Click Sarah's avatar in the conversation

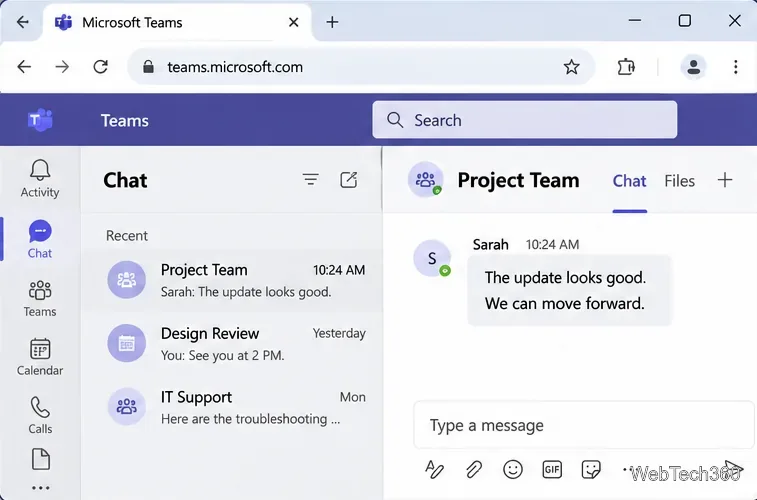(x=432, y=258)
